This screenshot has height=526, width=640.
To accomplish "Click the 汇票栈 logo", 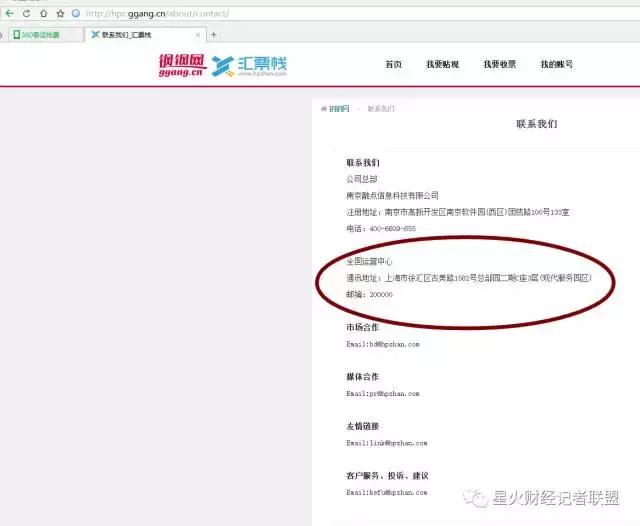I will pyautogui.click(x=250, y=66).
